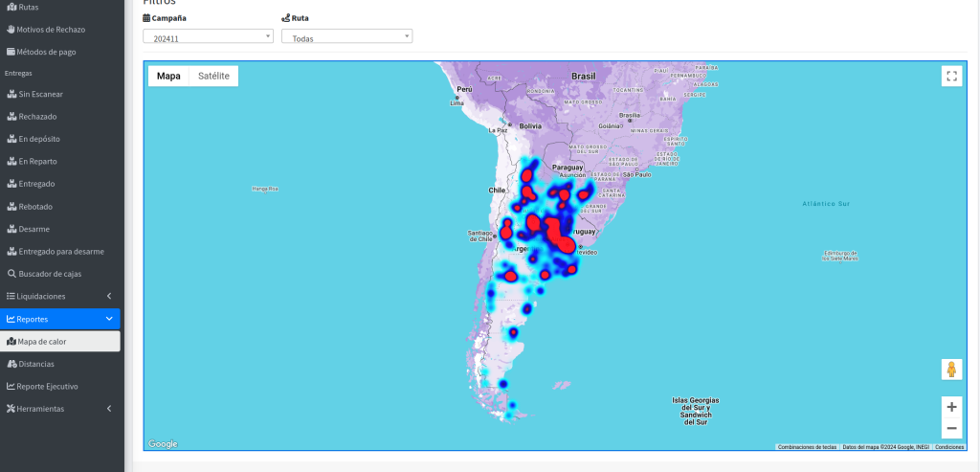The width and height of the screenshot is (980, 472).
Task: Collapse the Reportes submenu chevron
Action: coord(109,319)
